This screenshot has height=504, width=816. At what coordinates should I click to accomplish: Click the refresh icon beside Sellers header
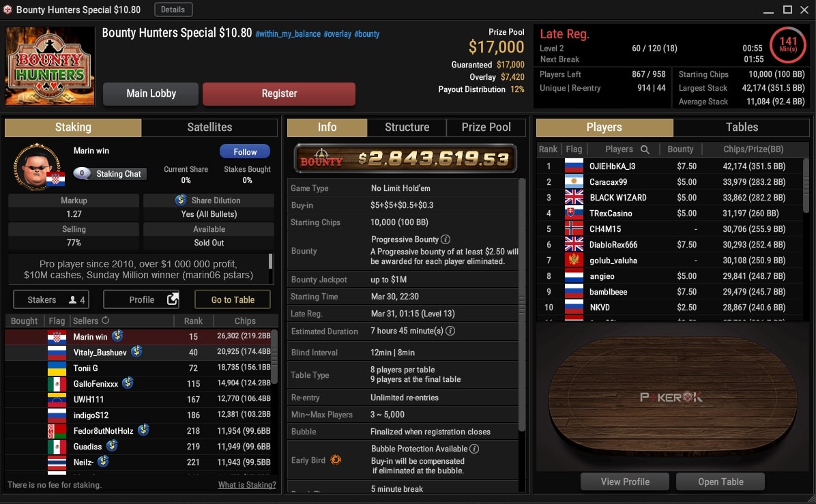point(106,321)
